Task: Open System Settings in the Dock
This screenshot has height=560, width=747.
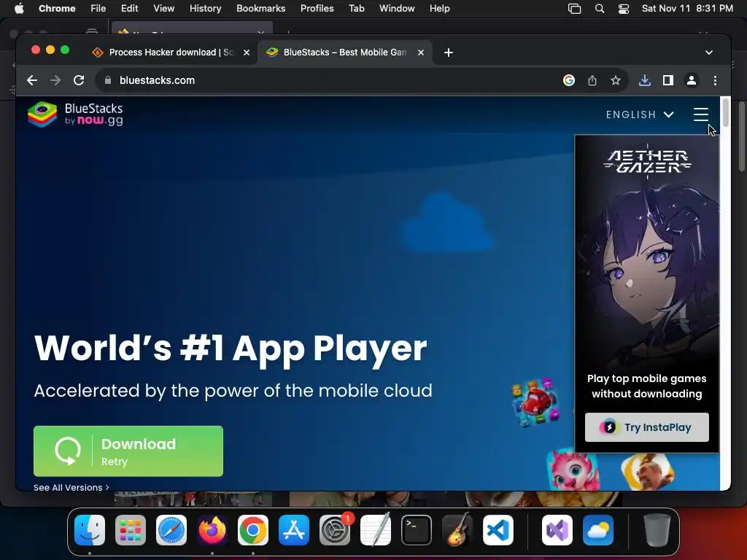Action: click(335, 530)
